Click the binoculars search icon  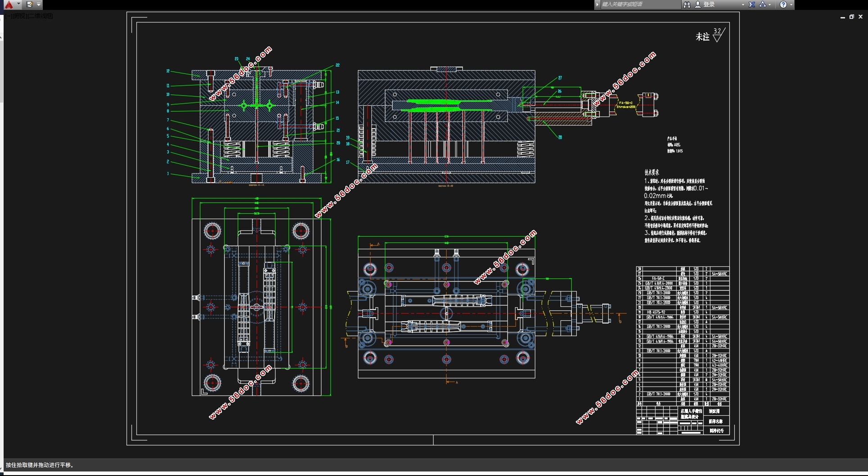[x=687, y=4]
